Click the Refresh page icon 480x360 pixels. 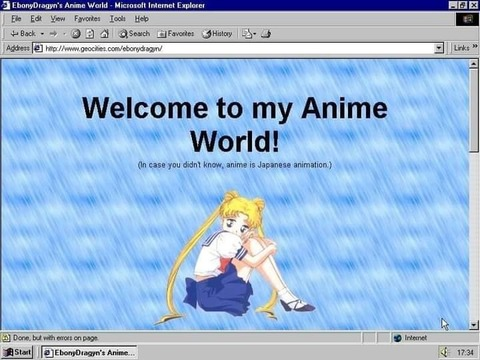click(90, 33)
